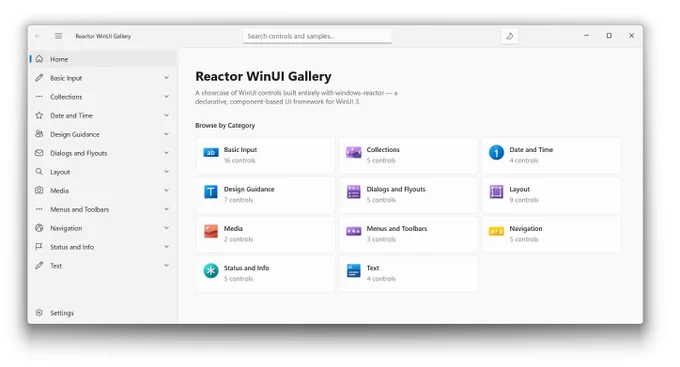Expand Text chevron in sidebar
The image size is (680, 367).
[x=167, y=265]
